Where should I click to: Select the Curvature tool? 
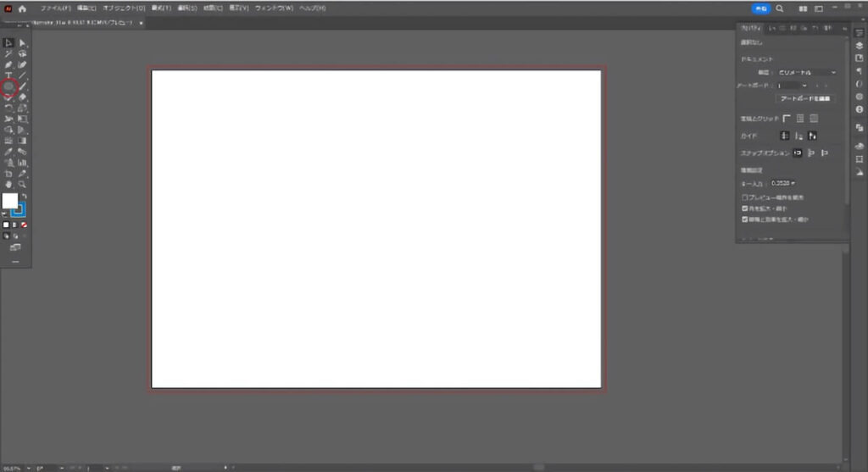pyautogui.click(x=22, y=64)
